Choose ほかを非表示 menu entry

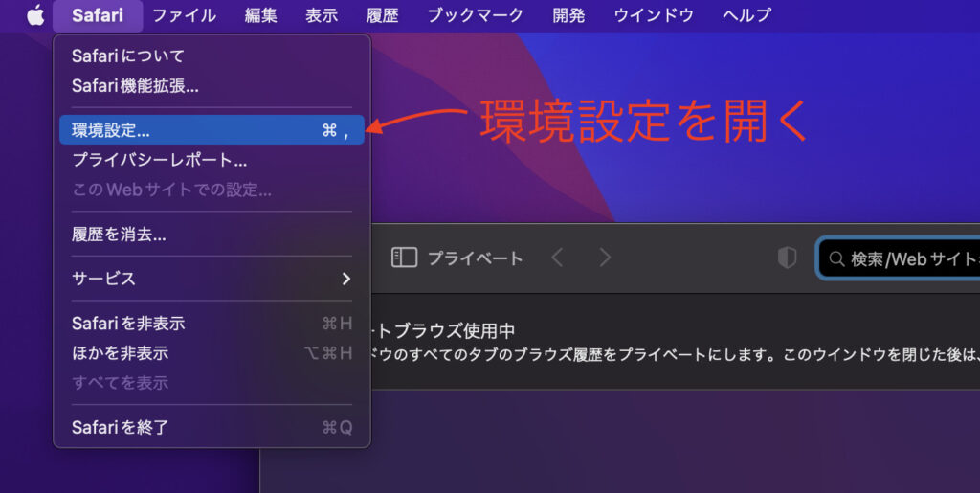(x=212, y=353)
